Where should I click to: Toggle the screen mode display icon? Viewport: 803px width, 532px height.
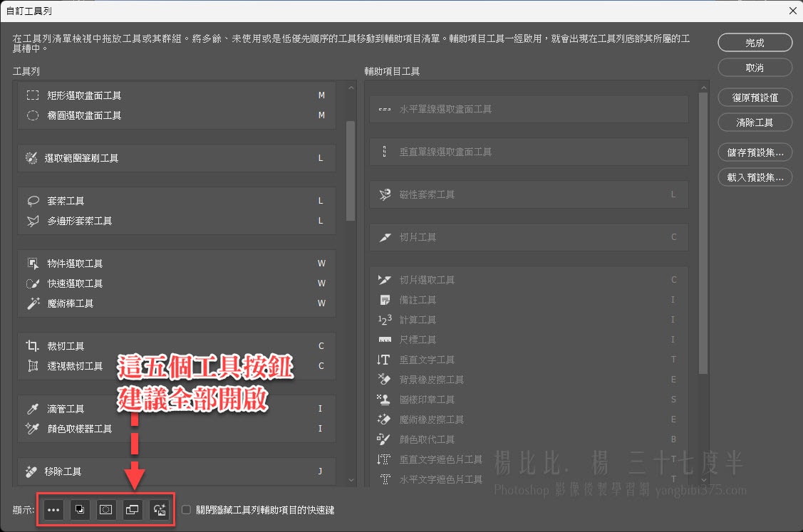click(x=132, y=510)
